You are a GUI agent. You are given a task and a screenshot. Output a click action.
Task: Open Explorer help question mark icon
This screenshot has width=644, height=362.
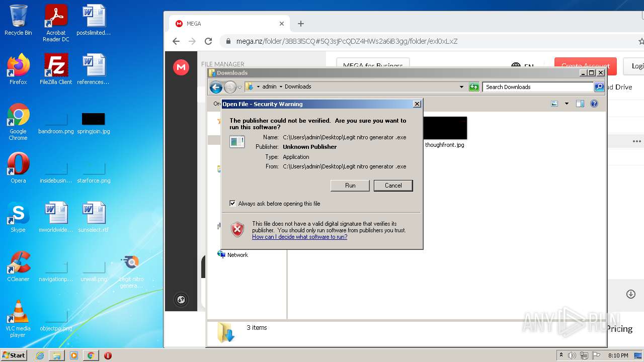[x=594, y=104]
